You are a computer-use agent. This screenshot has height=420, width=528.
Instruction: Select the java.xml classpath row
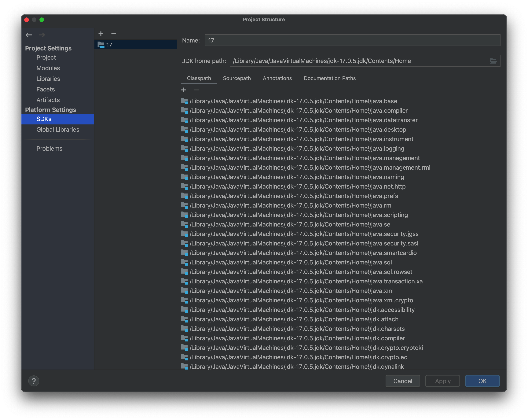pyautogui.click(x=342, y=291)
